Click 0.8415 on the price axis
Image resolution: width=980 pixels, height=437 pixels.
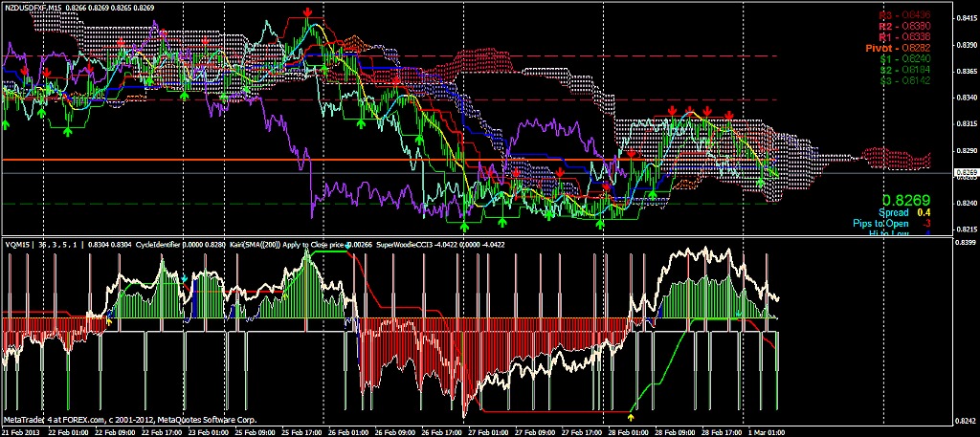tap(965, 19)
